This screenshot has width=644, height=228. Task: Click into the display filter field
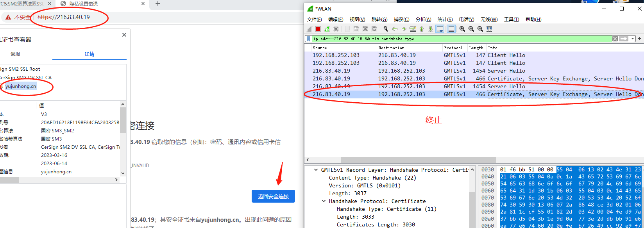click(449, 39)
